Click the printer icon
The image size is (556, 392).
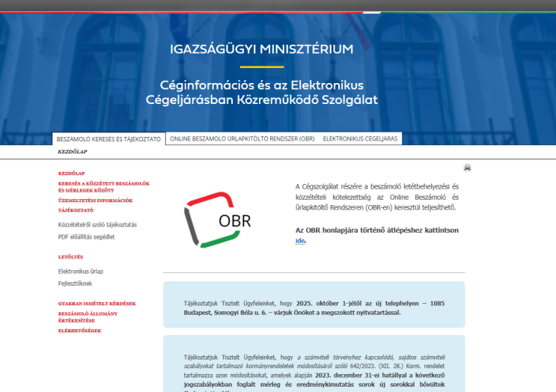tap(467, 168)
